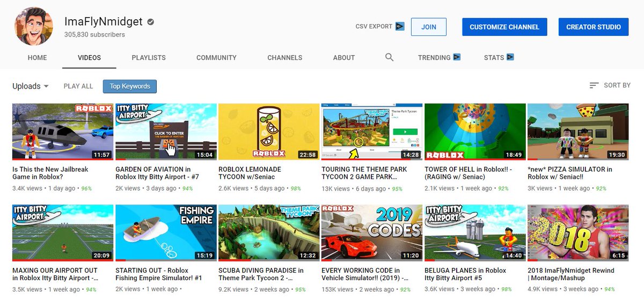The width and height of the screenshot is (644, 299).
Task: Open the 2018 Rewind video thumbnail
Action: (578, 233)
